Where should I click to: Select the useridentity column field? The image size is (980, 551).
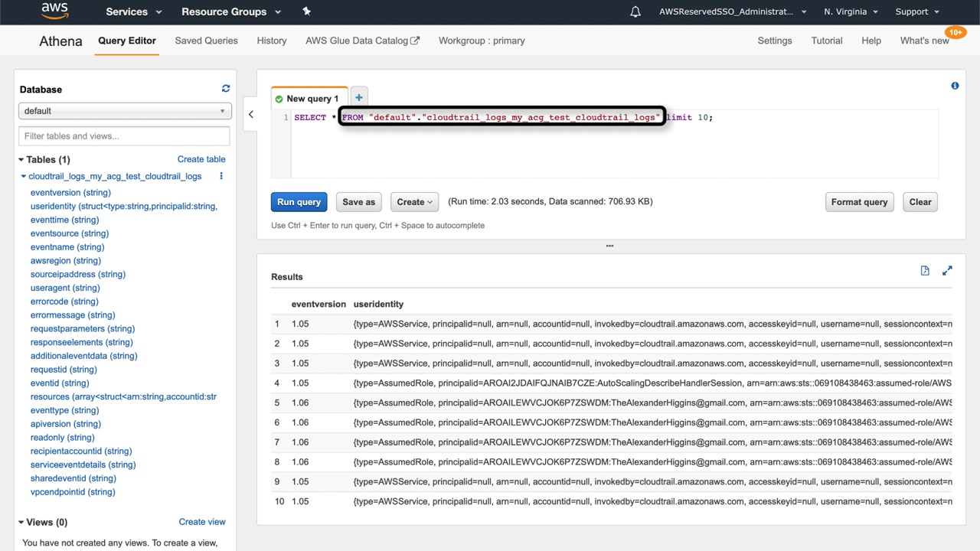coord(124,207)
